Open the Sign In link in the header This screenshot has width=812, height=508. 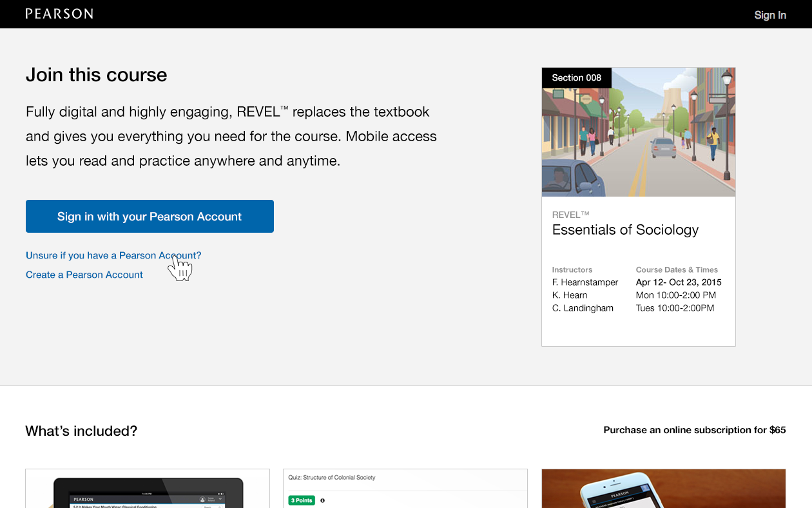click(770, 15)
